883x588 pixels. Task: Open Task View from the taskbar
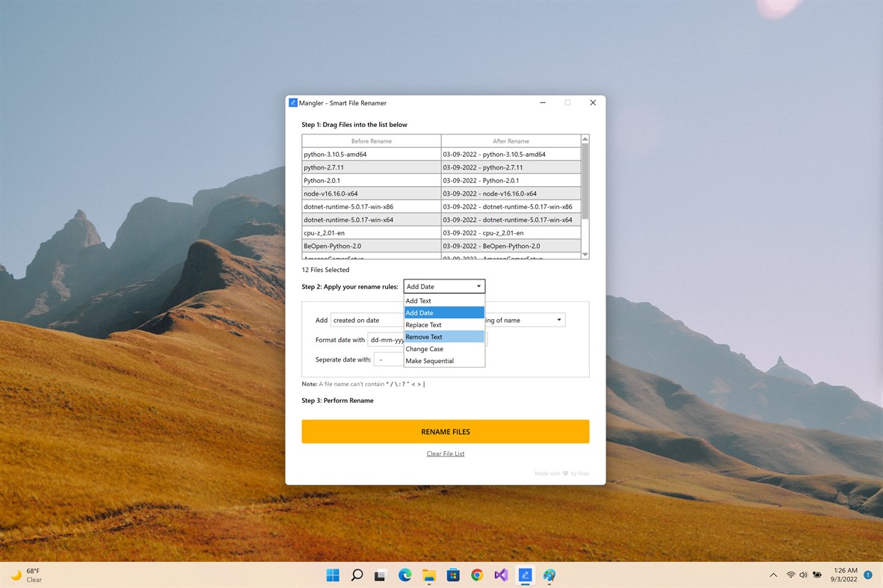pos(380,575)
